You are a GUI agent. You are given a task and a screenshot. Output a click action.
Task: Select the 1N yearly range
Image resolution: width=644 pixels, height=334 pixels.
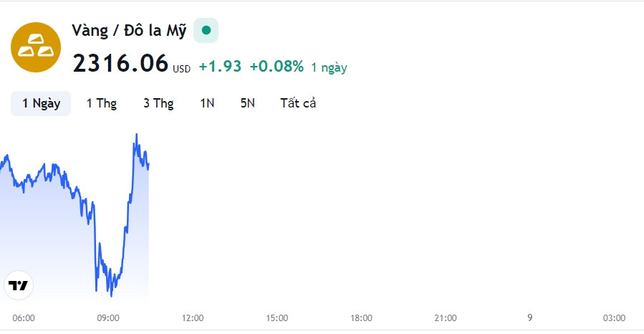(207, 103)
